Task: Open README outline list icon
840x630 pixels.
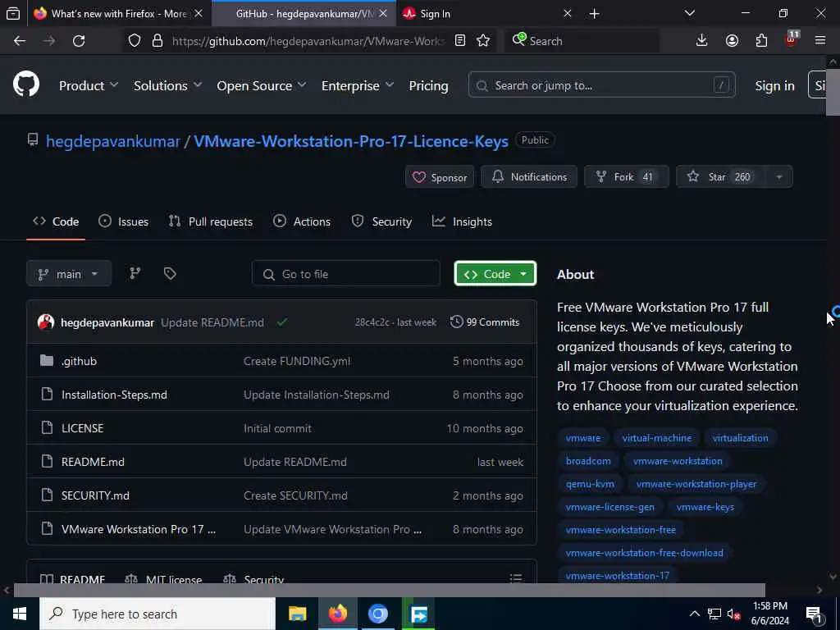Action: (x=515, y=578)
